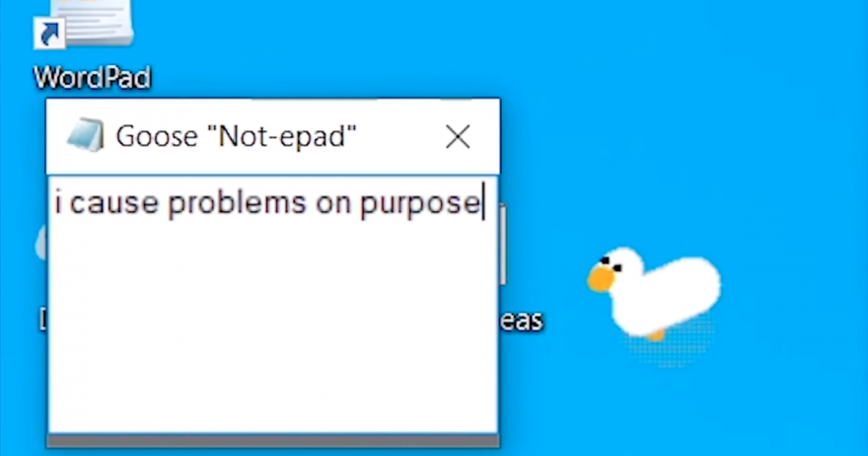Screen dimensions: 868x456
Task: Click the goose's black eye
Action: point(605,260)
